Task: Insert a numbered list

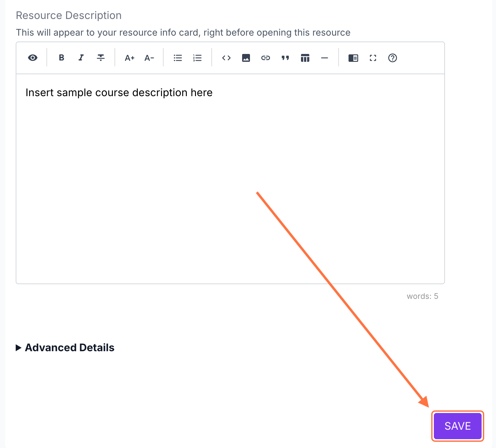Action: coord(198,58)
